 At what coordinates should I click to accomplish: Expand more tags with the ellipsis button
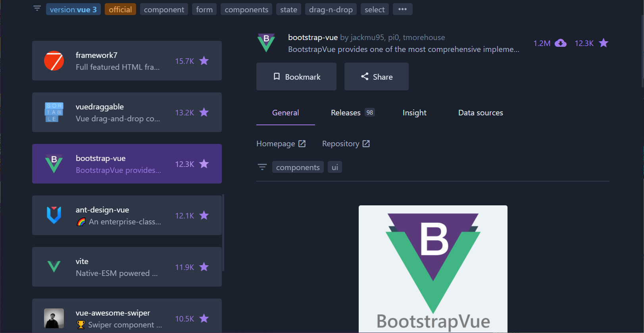(403, 9)
